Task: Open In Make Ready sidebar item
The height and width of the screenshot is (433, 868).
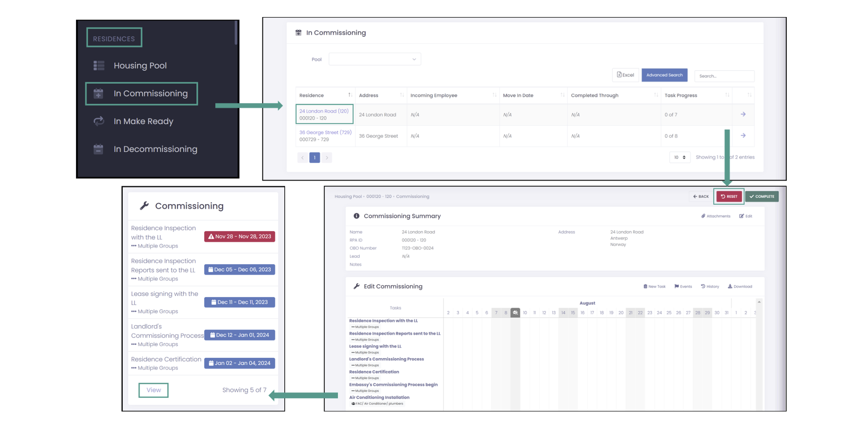Action: pos(143,121)
